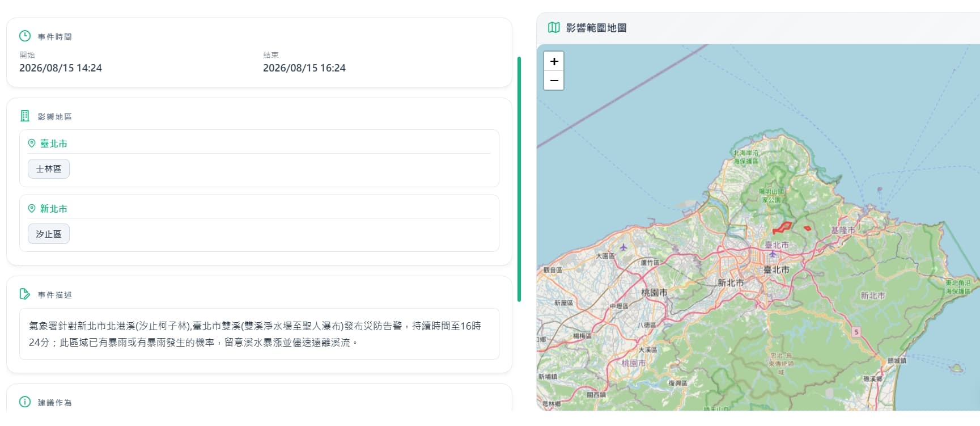The height and width of the screenshot is (426, 980).
Task: Click the route 5 highway shield on map
Action: click(856, 332)
